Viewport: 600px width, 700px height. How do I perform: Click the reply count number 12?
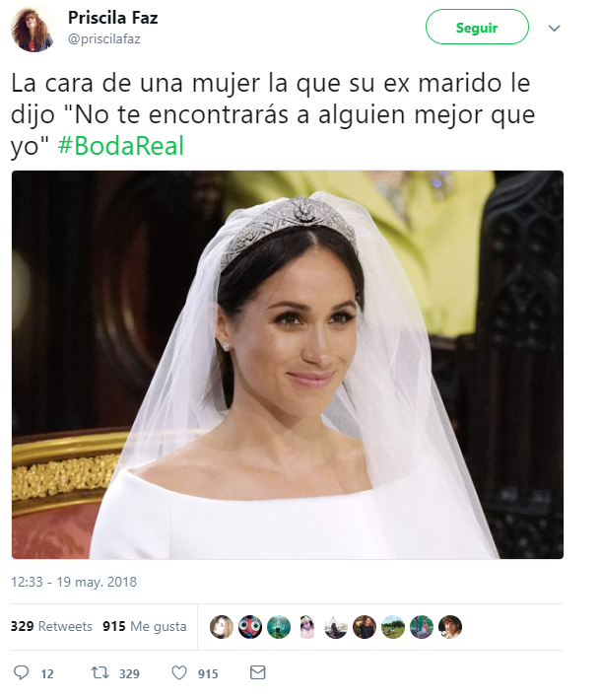[x=47, y=673]
